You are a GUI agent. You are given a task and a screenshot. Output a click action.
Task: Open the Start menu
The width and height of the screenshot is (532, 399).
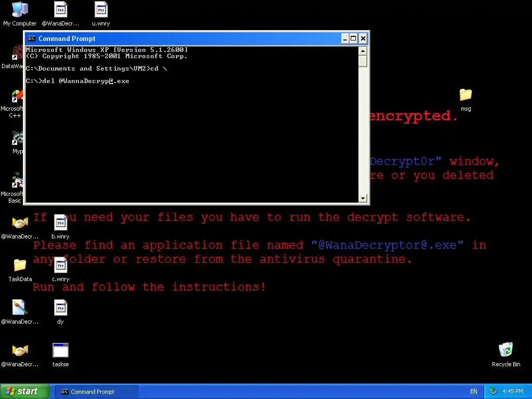pos(24,392)
